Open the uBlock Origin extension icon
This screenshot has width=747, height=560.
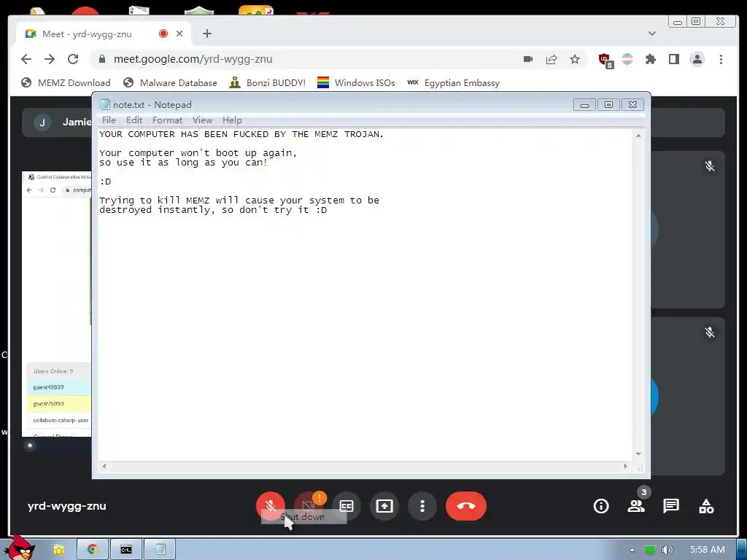pos(605,60)
